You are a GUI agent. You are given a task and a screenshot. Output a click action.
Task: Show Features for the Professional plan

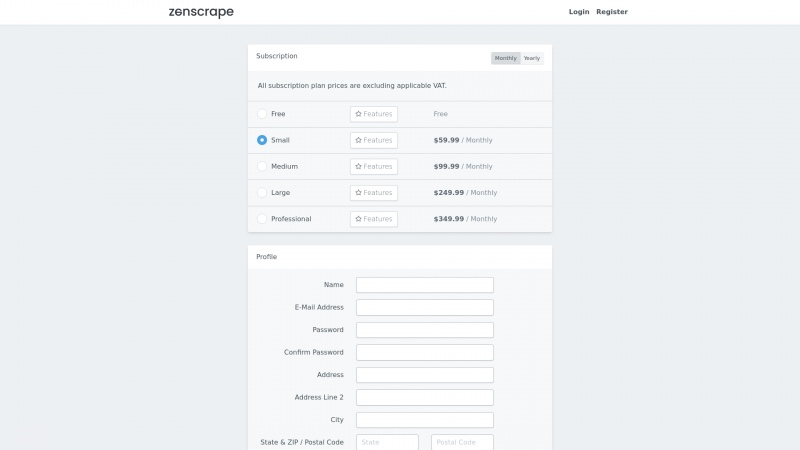click(374, 219)
